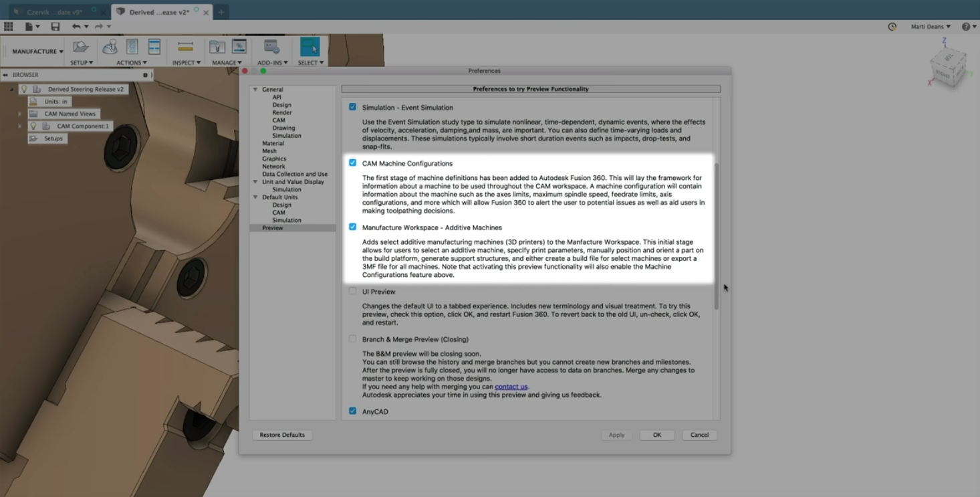Open the ACTIONS dropdown
Viewport: 980px width, 497px height.
click(132, 63)
